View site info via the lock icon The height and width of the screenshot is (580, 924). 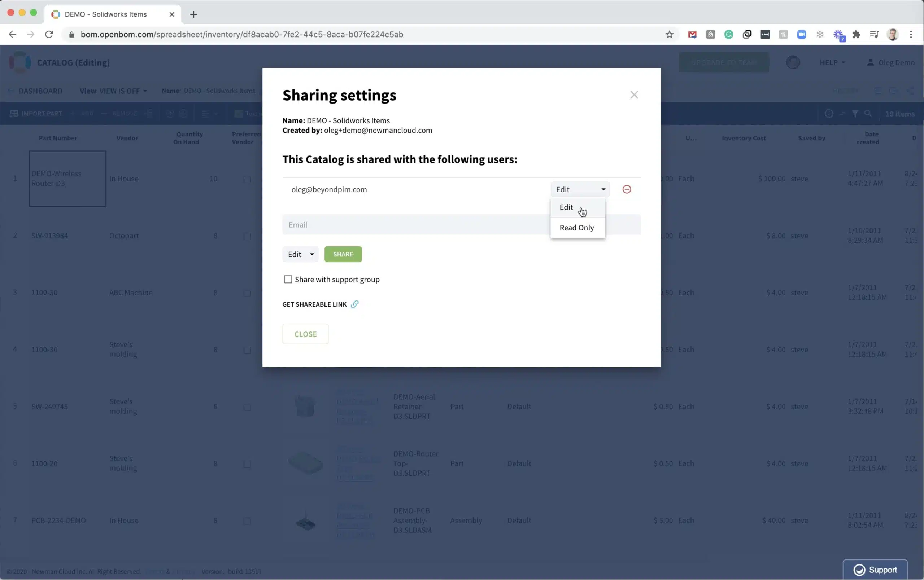tap(71, 35)
